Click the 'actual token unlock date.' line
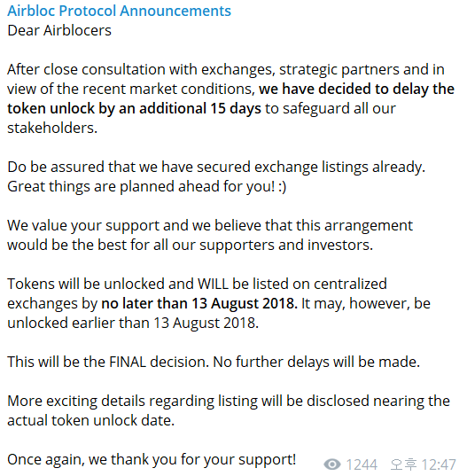The height and width of the screenshot is (476, 467). tap(90, 421)
